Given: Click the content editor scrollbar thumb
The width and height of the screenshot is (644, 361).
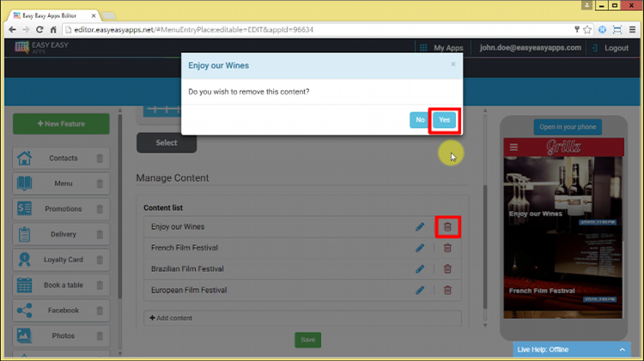Looking at the screenshot, I should [x=485, y=247].
